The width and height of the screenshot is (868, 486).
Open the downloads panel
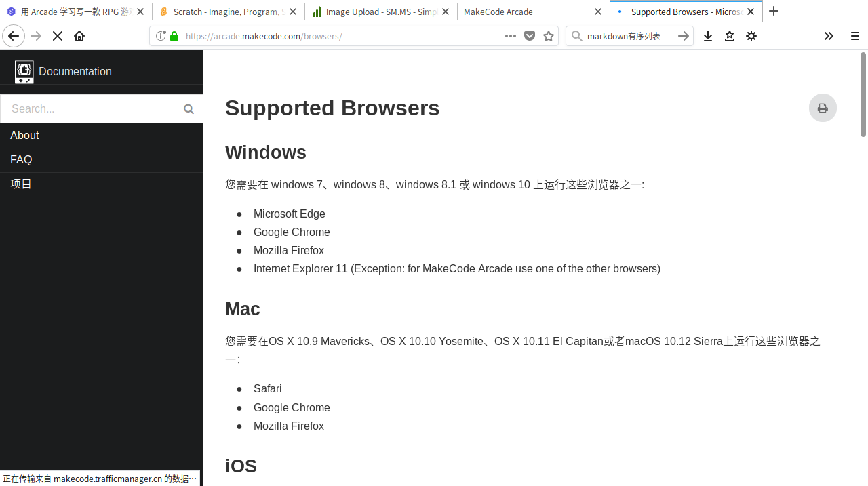(x=708, y=36)
